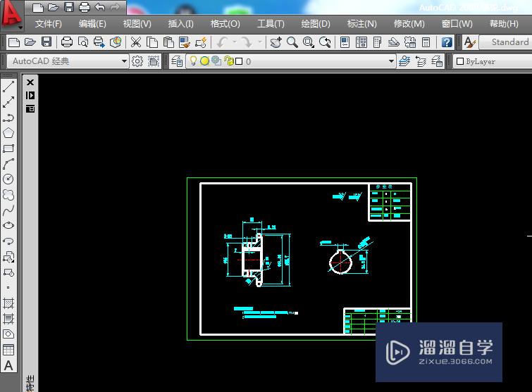Select the Region tool
532x392 pixels.
8,334
